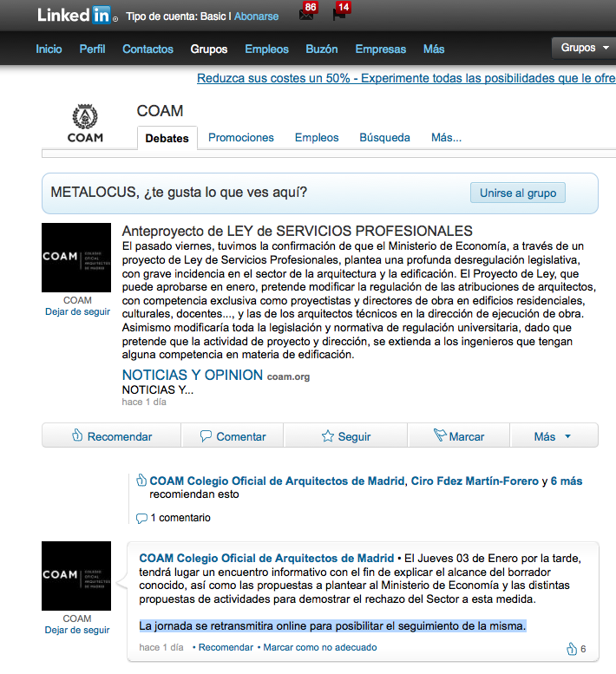Click the Comentar button
Viewport: 616px width, 674px height.
pyautogui.click(x=233, y=435)
